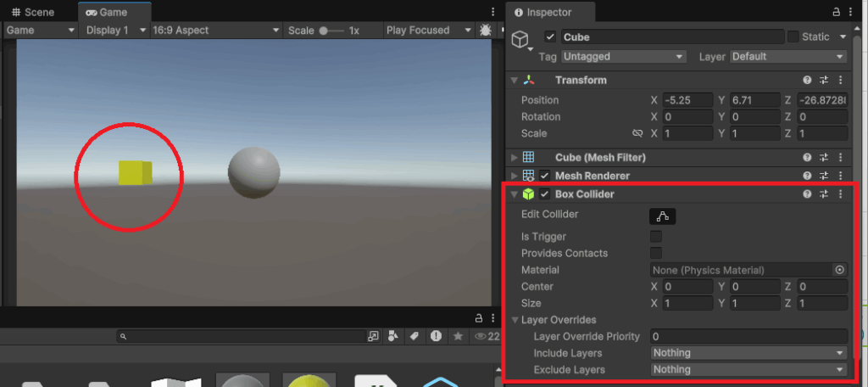Open Mesh Renderer presets
This screenshot has width=868, height=387.
(x=824, y=176)
